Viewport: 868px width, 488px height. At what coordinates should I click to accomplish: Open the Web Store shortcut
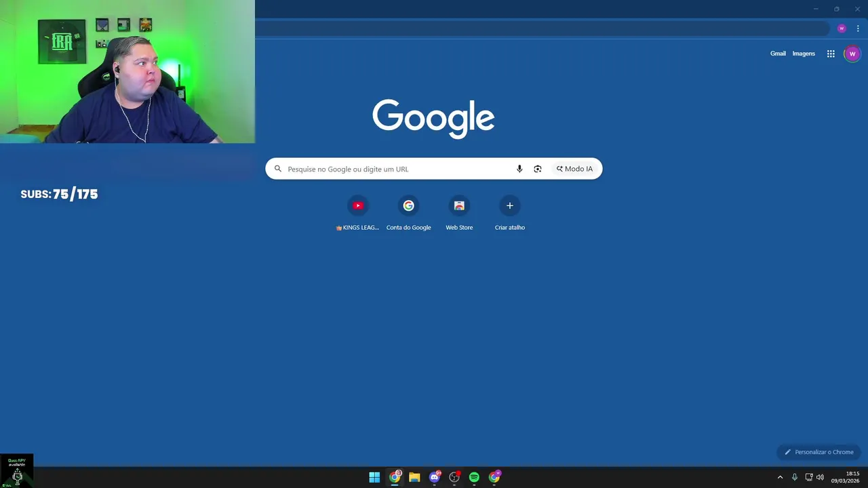pos(459,213)
